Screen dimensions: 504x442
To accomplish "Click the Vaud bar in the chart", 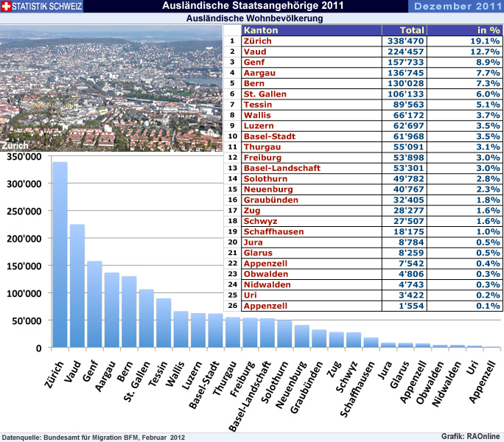I will 77,285.
